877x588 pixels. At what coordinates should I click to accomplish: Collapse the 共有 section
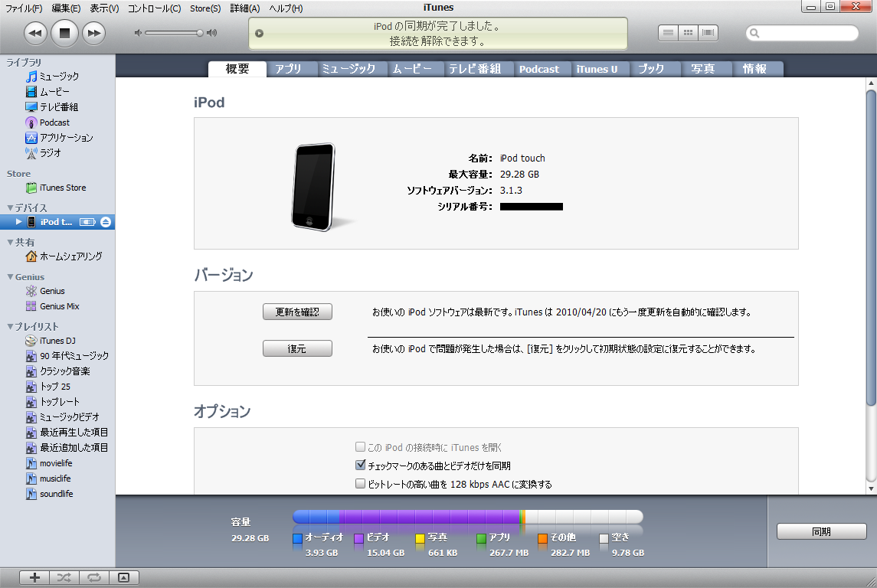10,243
